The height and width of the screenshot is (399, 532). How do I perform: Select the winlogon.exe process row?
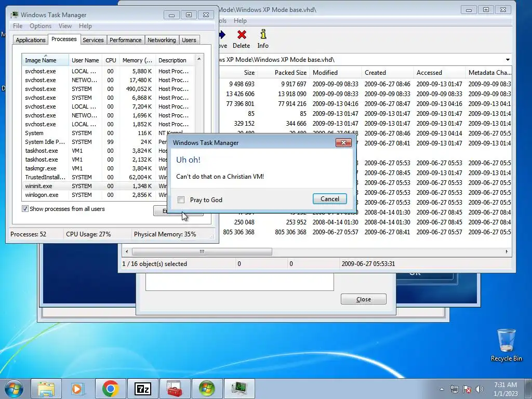coord(95,195)
